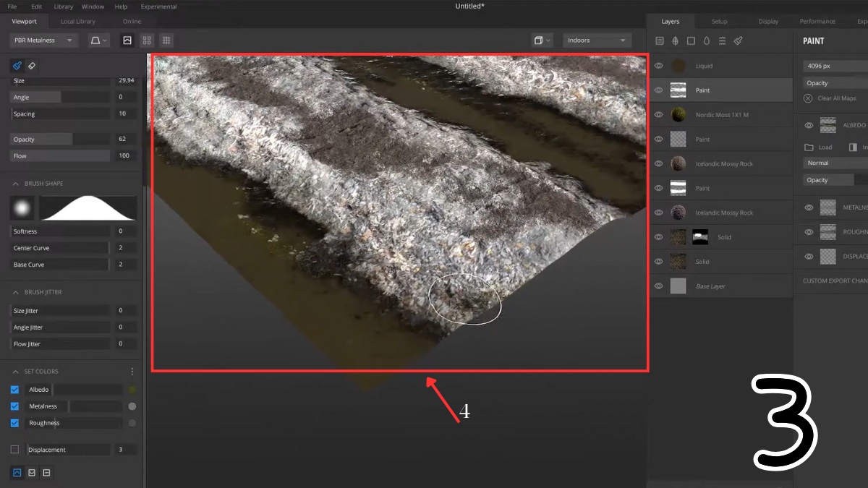Open the Experimental menu

click(158, 7)
